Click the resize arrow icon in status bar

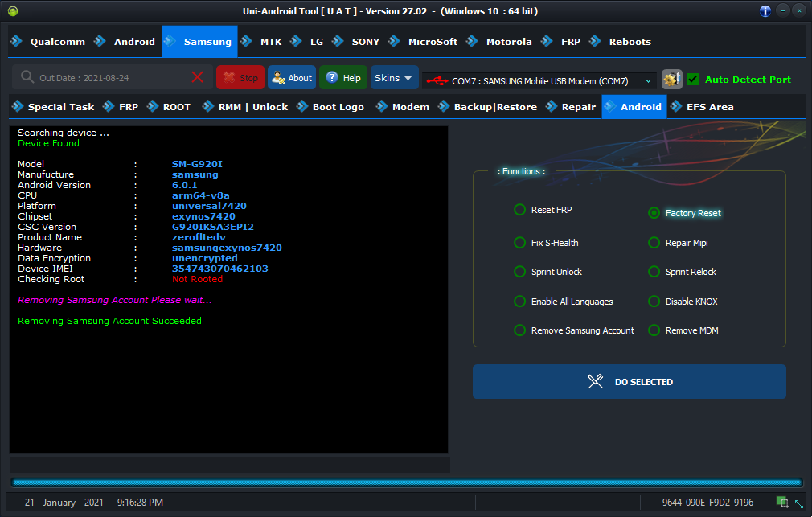pyautogui.click(x=799, y=503)
